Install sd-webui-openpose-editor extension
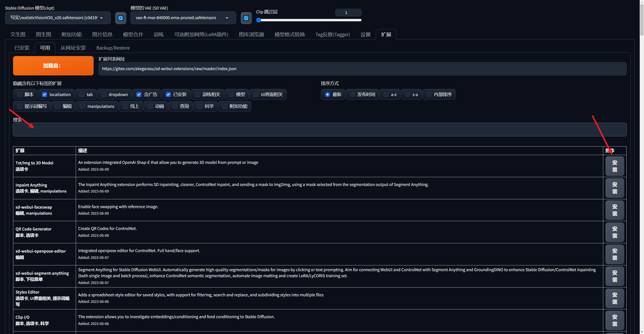Viewport: 644px width, 334px height. pos(614,254)
